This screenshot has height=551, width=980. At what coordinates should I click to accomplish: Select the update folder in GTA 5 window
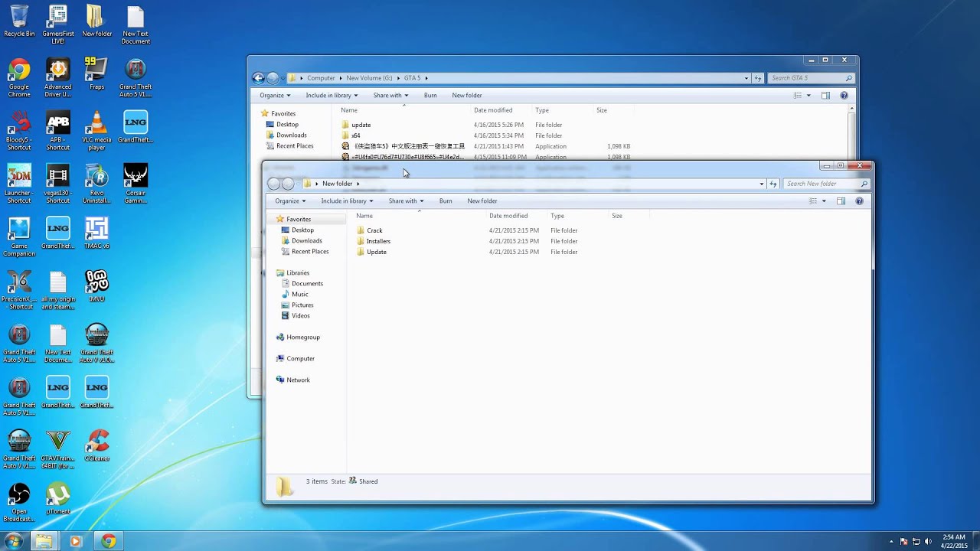tap(361, 125)
